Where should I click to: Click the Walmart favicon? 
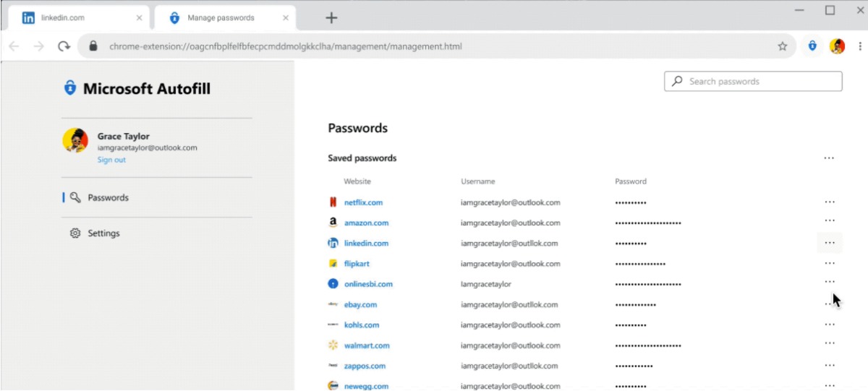point(333,345)
